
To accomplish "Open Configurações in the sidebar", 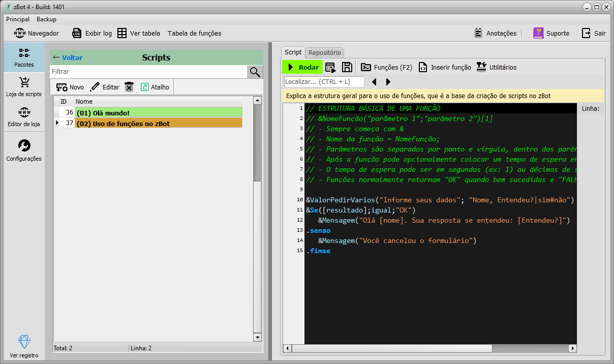I will click(x=24, y=151).
